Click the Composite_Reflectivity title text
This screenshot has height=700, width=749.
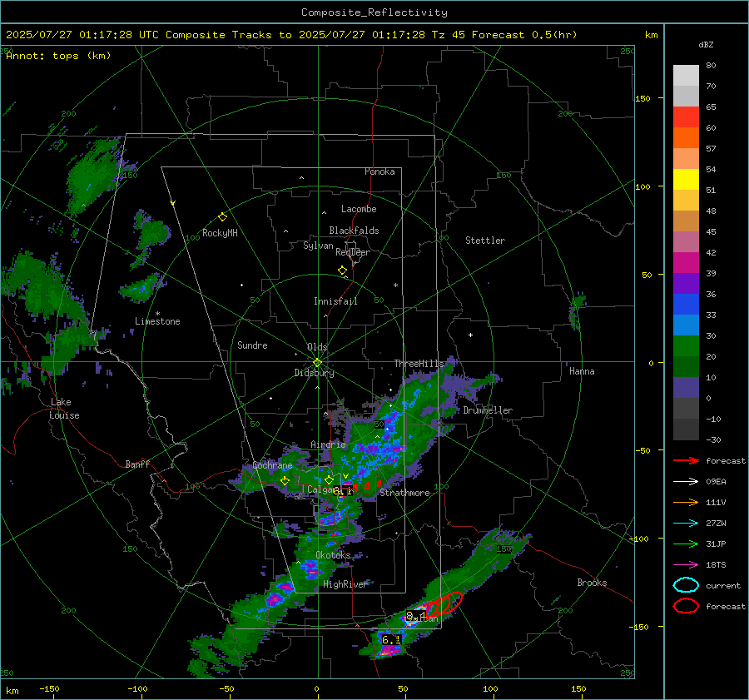click(x=374, y=12)
